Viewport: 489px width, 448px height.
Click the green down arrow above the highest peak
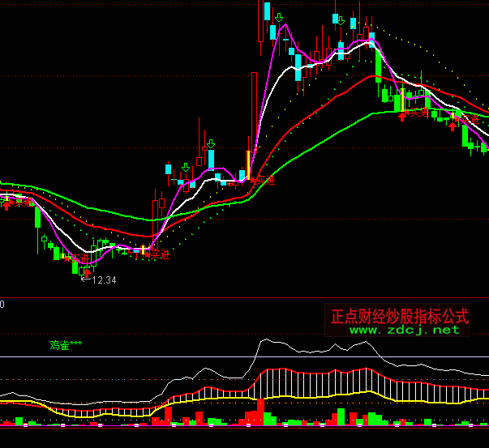point(279,18)
